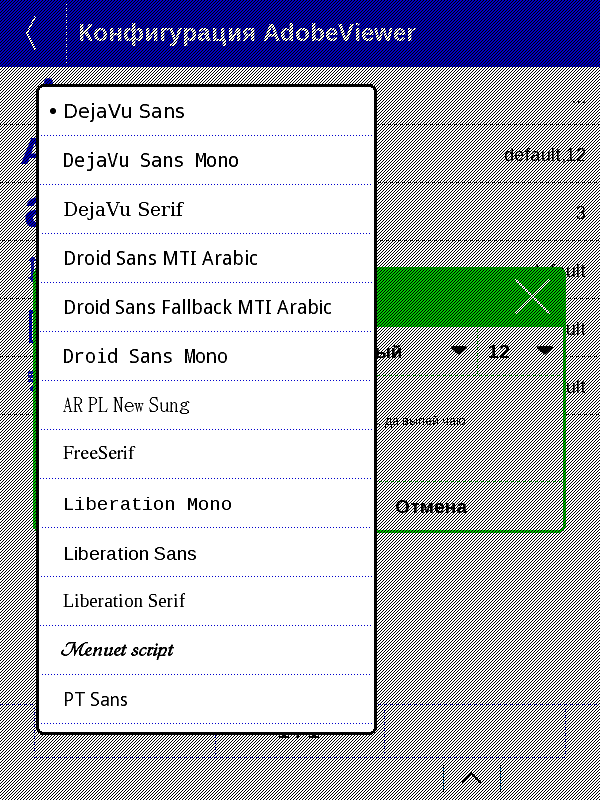Close the green font dialog with X
This screenshot has height=800, width=600.
(533, 296)
